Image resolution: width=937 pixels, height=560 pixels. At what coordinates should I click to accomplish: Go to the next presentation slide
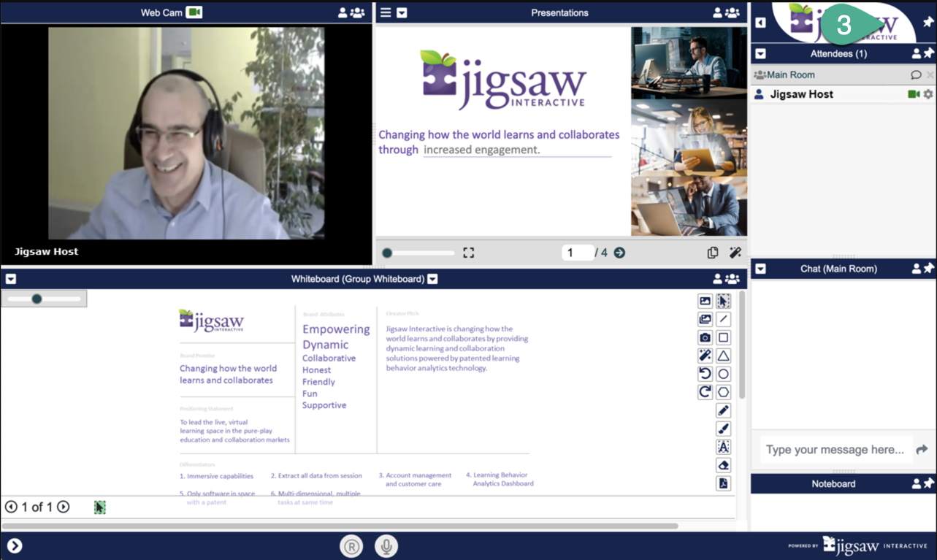click(619, 253)
